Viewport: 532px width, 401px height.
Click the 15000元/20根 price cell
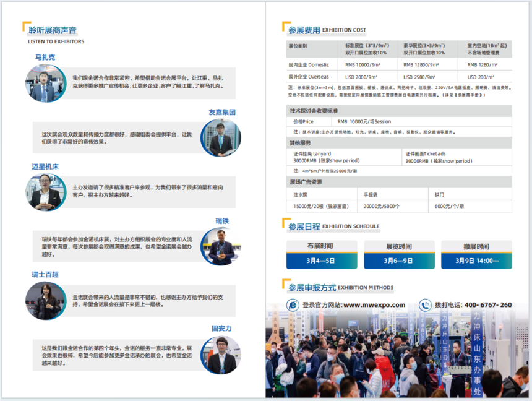click(321, 206)
